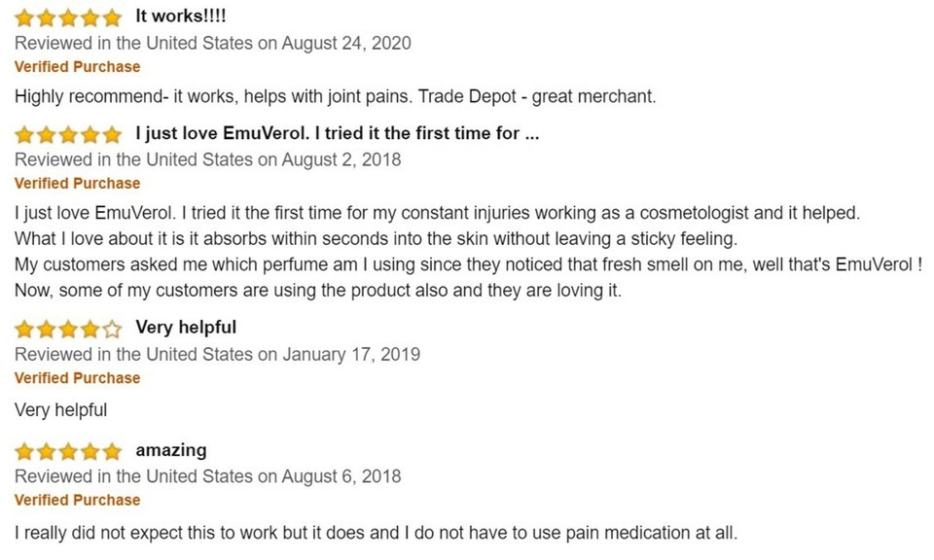This screenshot has height=560, width=934.
Task: Click the "Reviewed on January 17, 2019" date line
Action: pyautogui.click(x=217, y=355)
